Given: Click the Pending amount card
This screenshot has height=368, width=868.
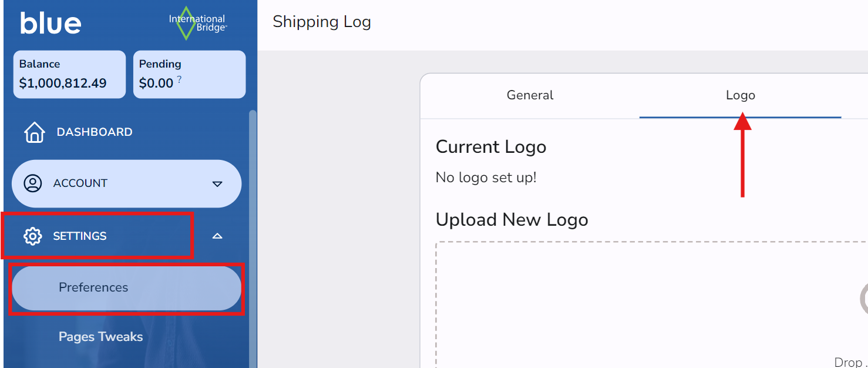Looking at the screenshot, I should pos(189,74).
